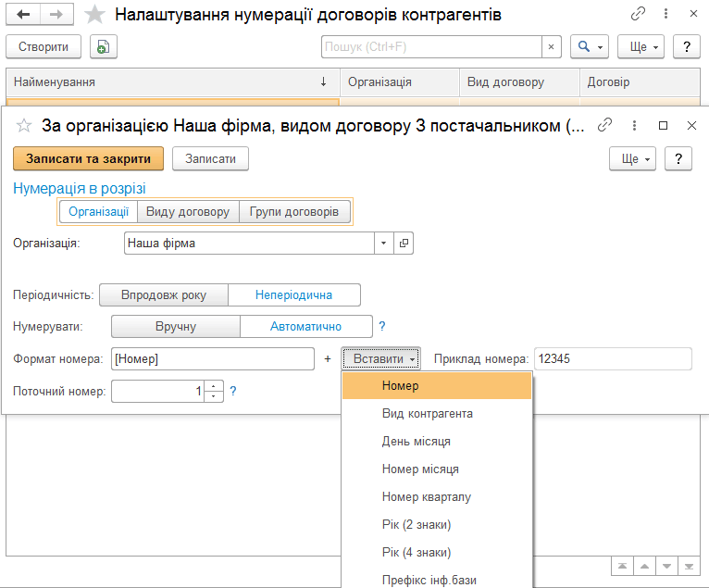Screen dimensions: 709x588
Task: Jump to first row of the list
Action: coord(622,567)
